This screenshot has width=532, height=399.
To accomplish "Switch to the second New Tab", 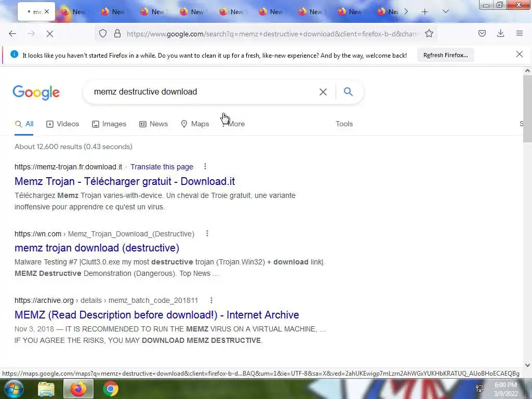I will click(114, 12).
